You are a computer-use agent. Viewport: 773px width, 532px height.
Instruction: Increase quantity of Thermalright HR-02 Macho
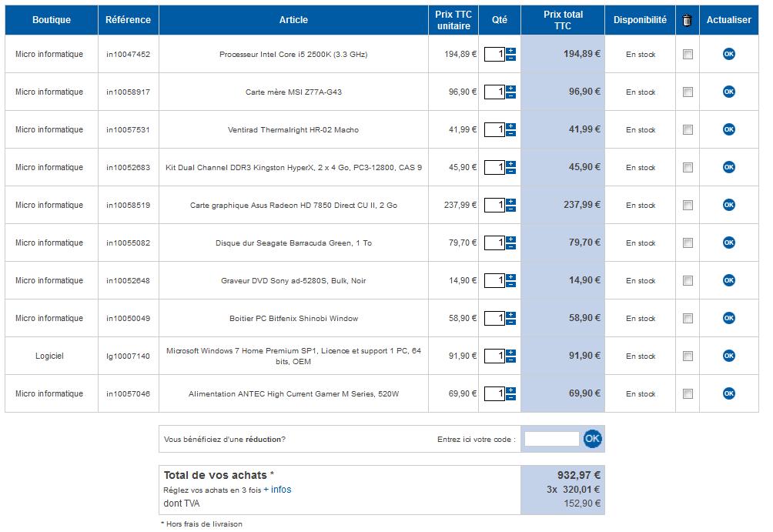click(511, 125)
